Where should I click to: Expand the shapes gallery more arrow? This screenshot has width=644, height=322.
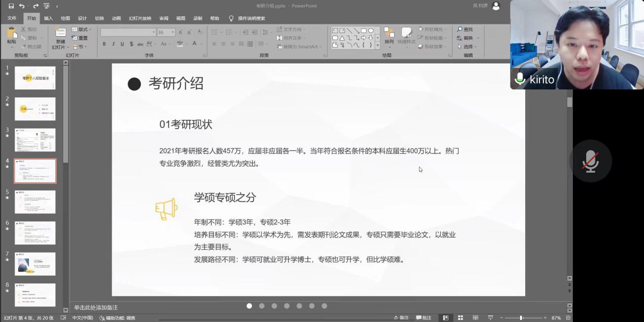pyautogui.click(x=377, y=46)
